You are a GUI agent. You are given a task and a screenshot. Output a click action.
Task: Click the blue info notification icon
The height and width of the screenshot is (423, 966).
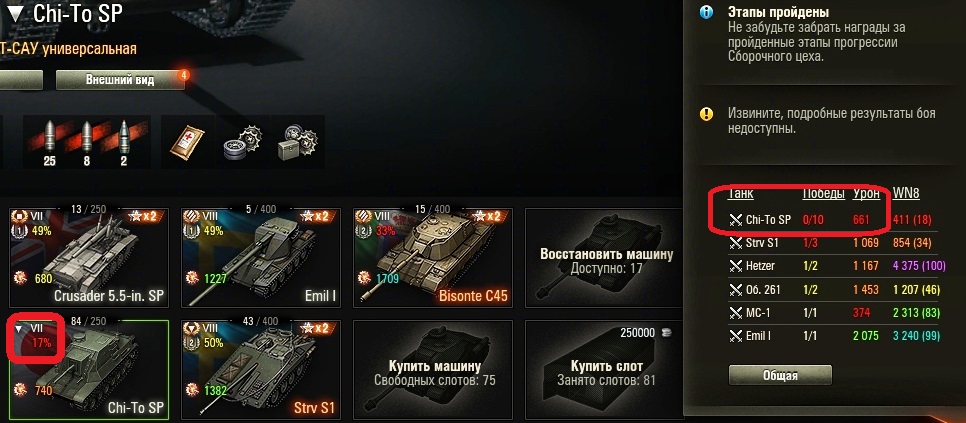707,12
